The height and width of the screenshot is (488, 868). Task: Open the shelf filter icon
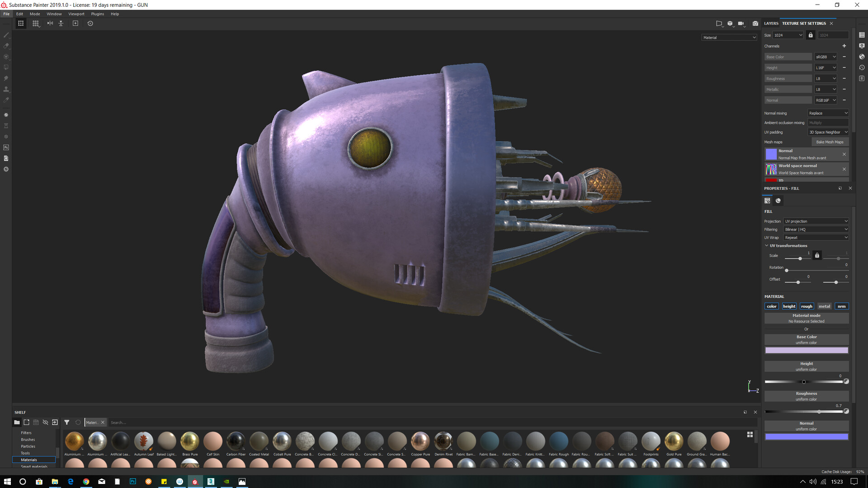pyautogui.click(x=66, y=422)
